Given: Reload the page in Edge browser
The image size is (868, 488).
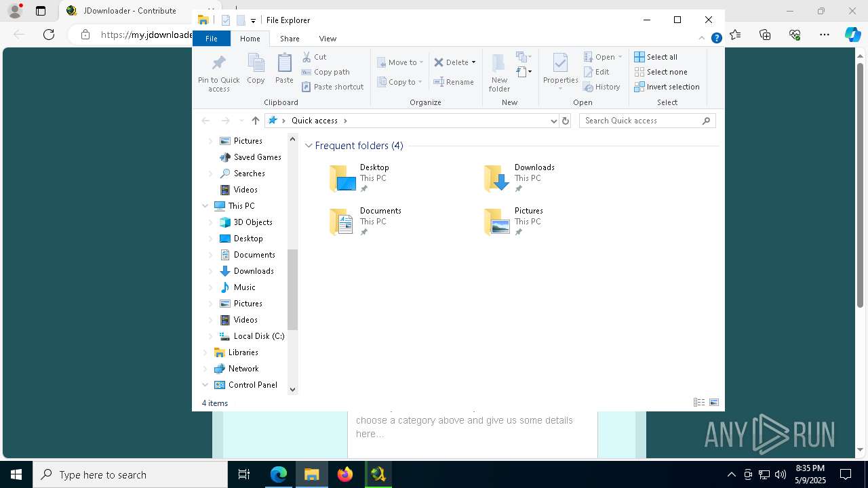Looking at the screenshot, I should [49, 35].
